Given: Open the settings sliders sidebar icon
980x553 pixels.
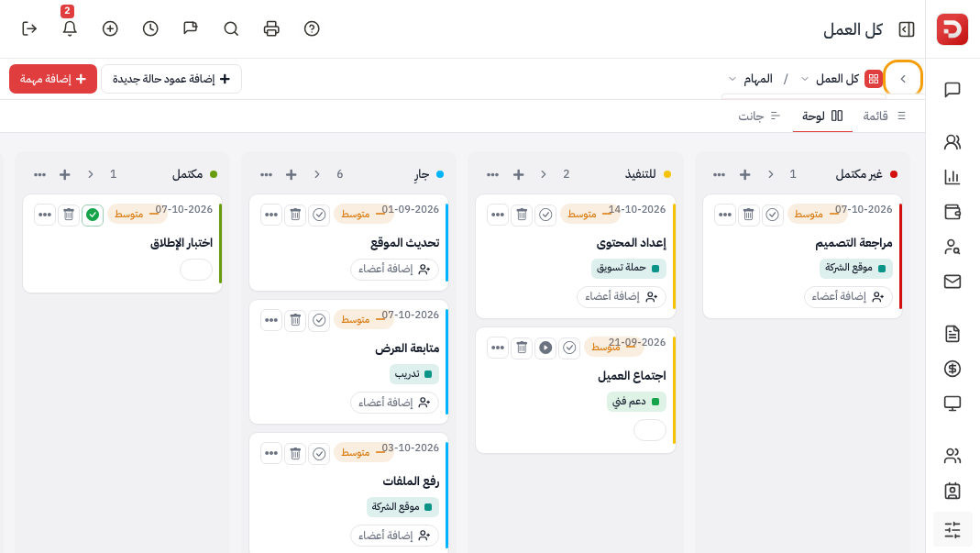Looking at the screenshot, I should (952, 530).
